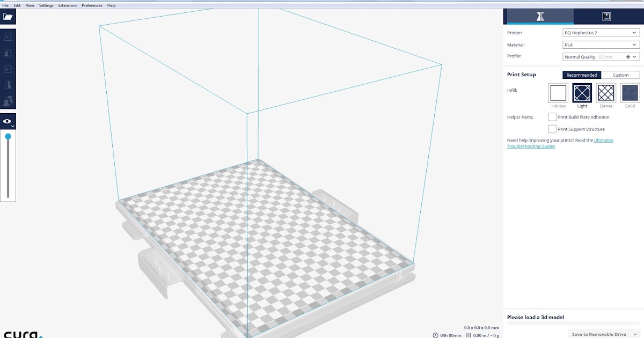Open the Extensions menu
The height and width of the screenshot is (338, 644).
(67, 5)
